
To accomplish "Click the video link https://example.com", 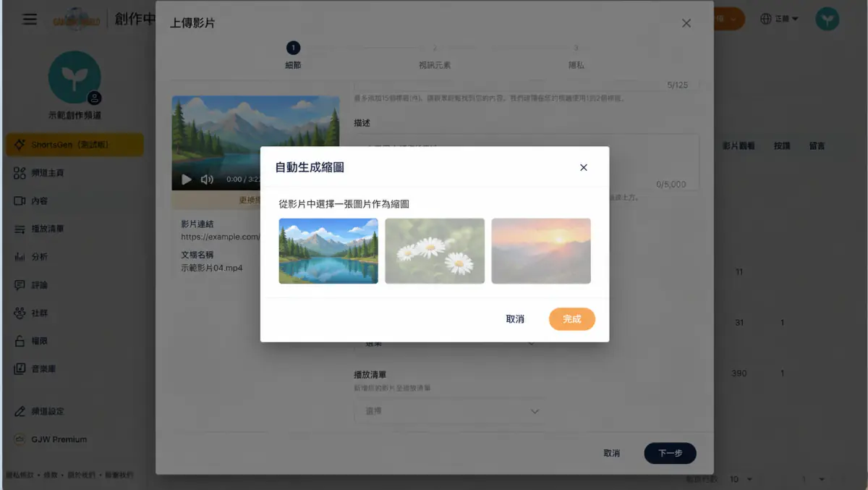I will pos(220,237).
